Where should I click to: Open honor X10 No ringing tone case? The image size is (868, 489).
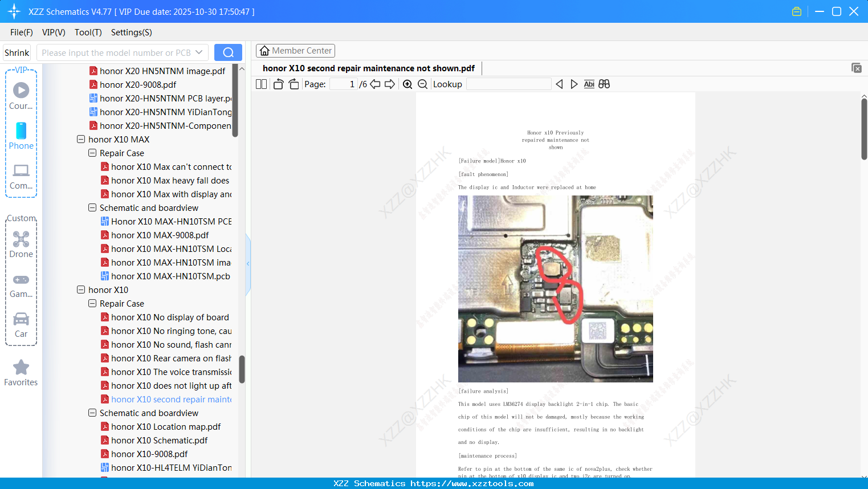coord(166,331)
